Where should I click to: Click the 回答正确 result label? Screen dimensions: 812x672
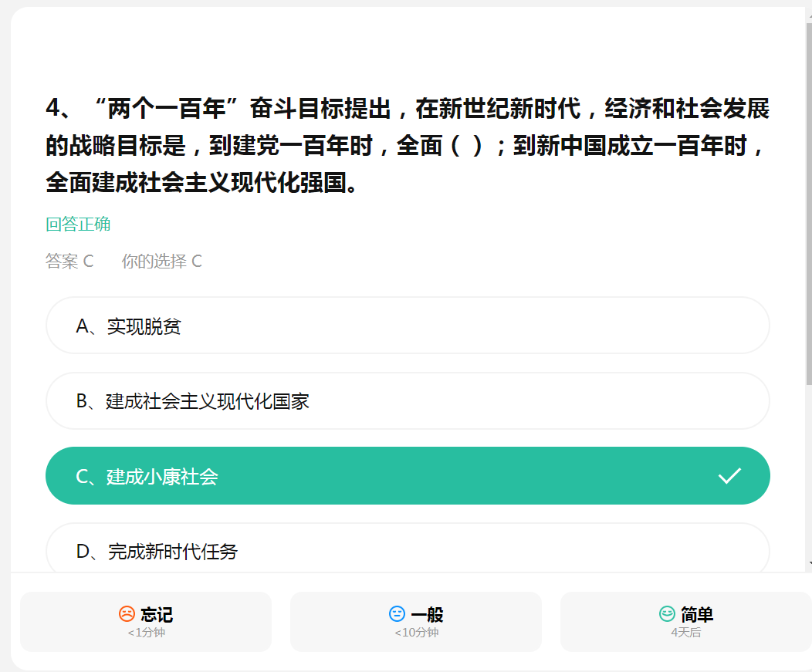pos(78,225)
